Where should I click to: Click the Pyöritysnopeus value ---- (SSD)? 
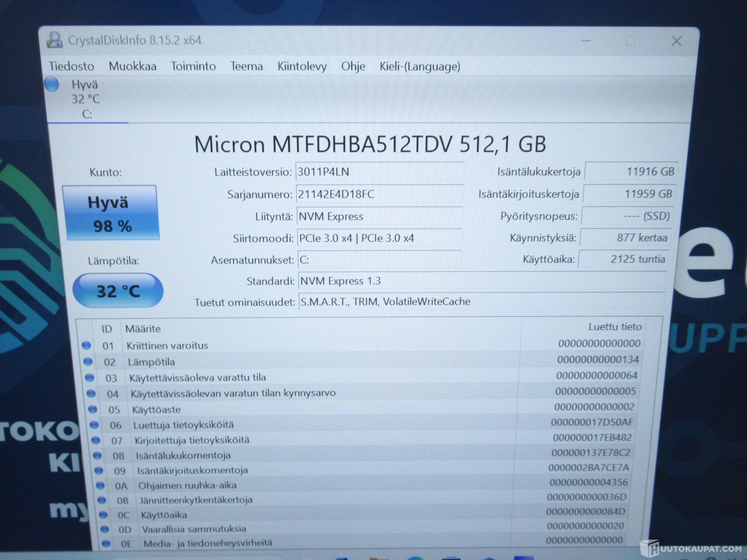(x=627, y=216)
